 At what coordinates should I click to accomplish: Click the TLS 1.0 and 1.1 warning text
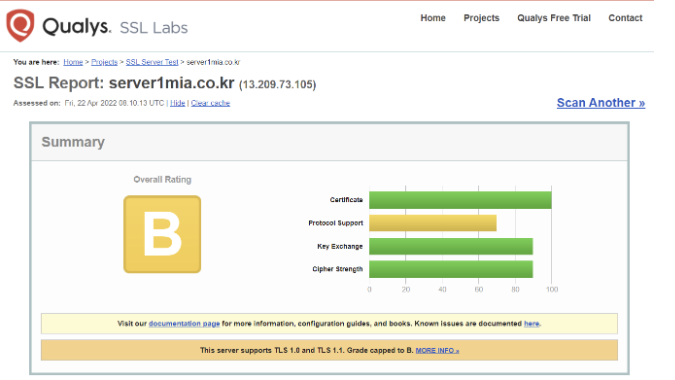[307, 350]
